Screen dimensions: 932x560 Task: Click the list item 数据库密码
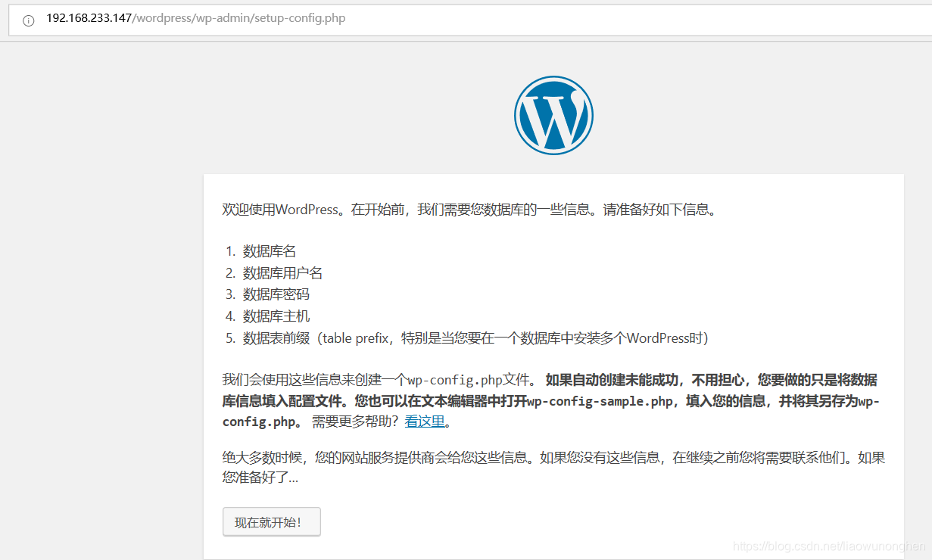click(x=276, y=294)
